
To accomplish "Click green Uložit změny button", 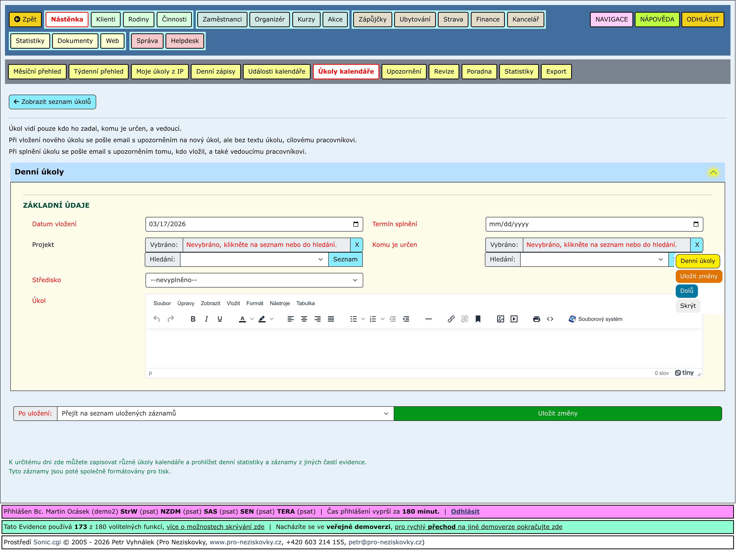I will tap(557, 413).
